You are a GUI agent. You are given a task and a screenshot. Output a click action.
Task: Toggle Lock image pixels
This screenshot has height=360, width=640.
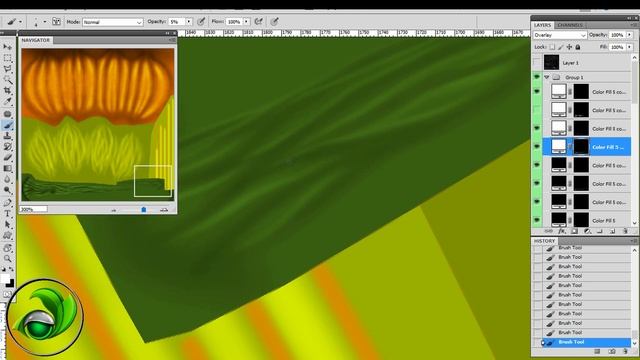pyautogui.click(x=561, y=47)
